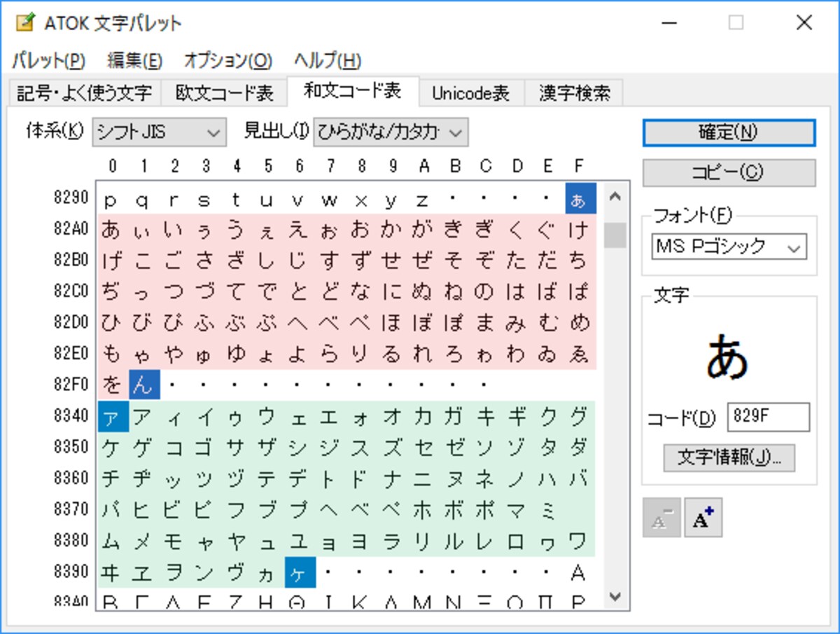The height and width of the screenshot is (634, 840).
Task: Select katakana タ in the grid
Action: pos(549,448)
